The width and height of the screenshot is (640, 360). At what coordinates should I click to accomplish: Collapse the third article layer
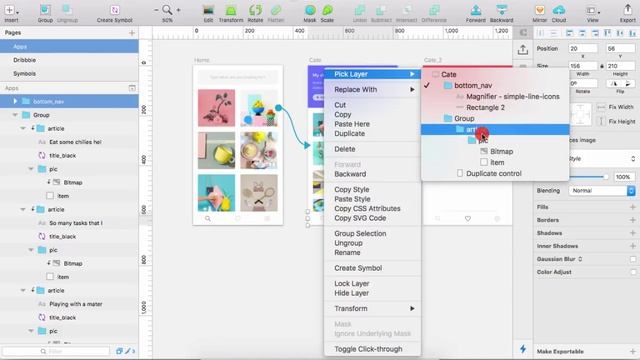(23, 290)
